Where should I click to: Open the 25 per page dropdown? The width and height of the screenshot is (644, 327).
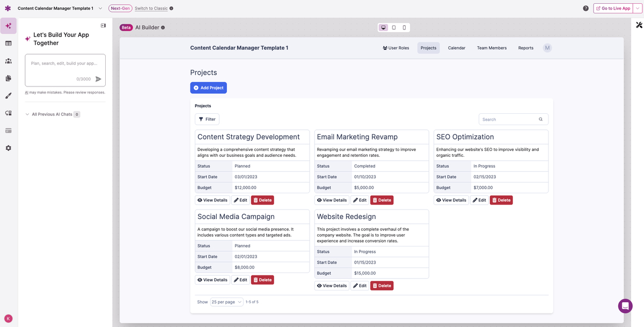coord(226,302)
